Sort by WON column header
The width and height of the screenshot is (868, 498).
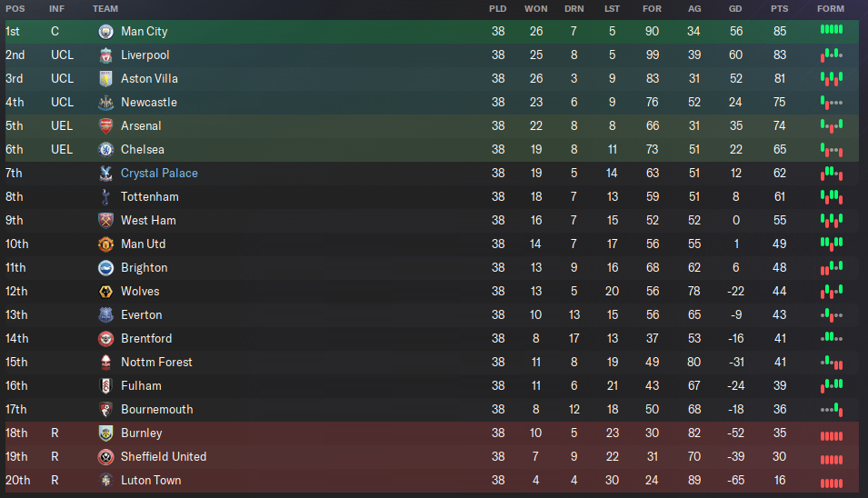coord(536,9)
